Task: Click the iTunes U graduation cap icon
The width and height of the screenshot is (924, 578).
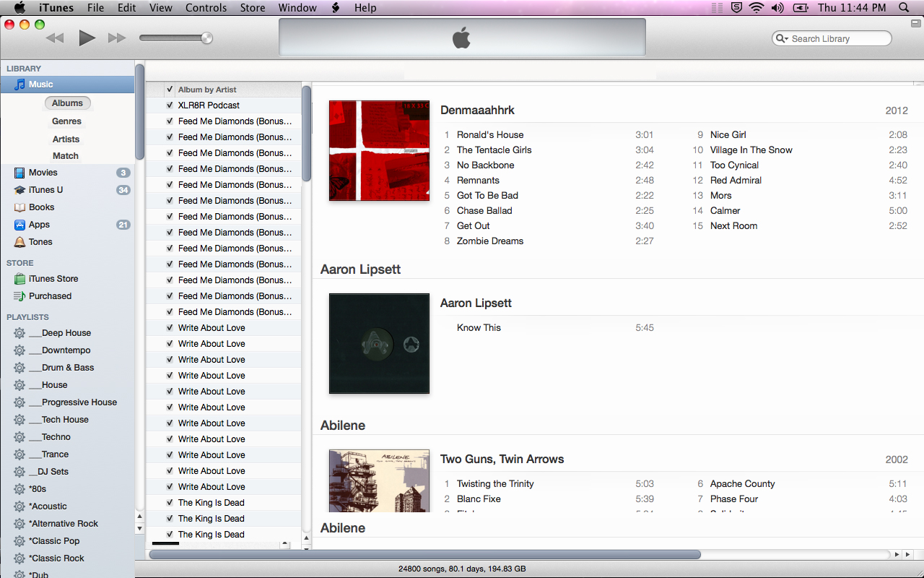Action: point(19,190)
